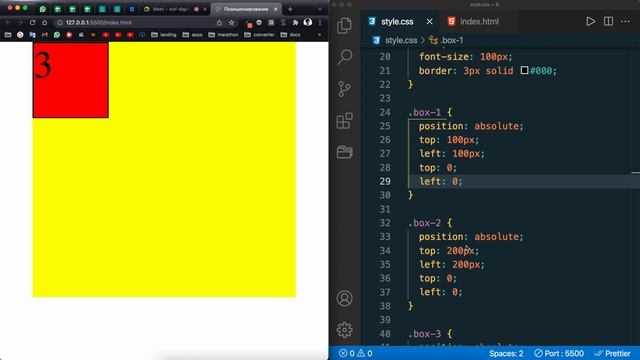The height and width of the screenshot is (360, 640).
Task: Open the marathon bookmarks folder
Action: (x=223, y=35)
